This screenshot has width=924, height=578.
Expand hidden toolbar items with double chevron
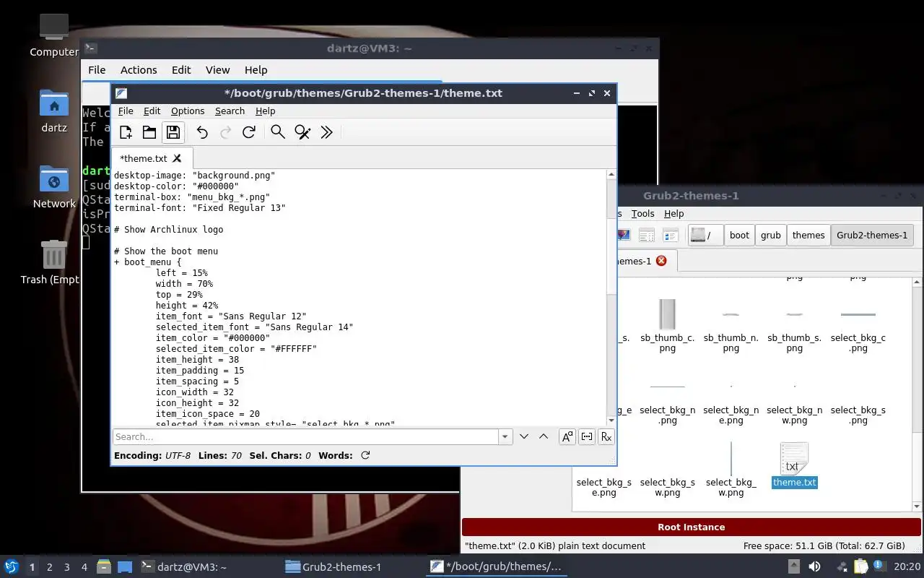(326, 132)
